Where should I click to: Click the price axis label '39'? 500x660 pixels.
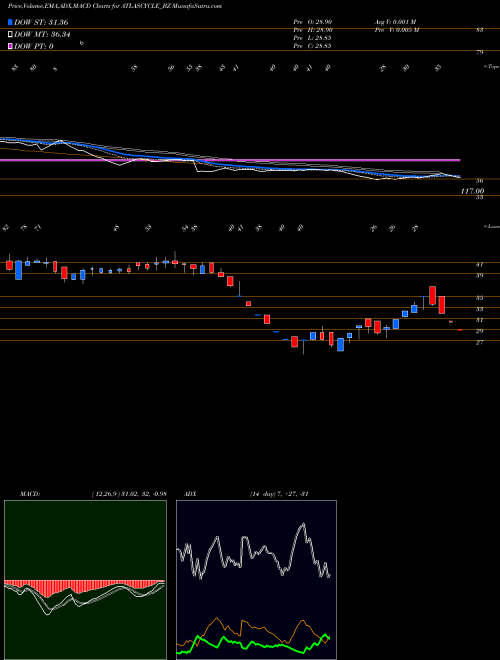tap(479, 276)
